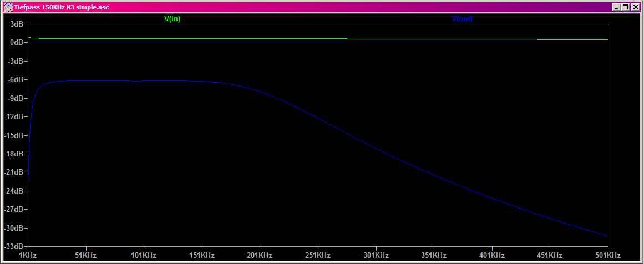The image size is (644, 264).
Task: Click the -33dB axis label
Action: [13, 247]
